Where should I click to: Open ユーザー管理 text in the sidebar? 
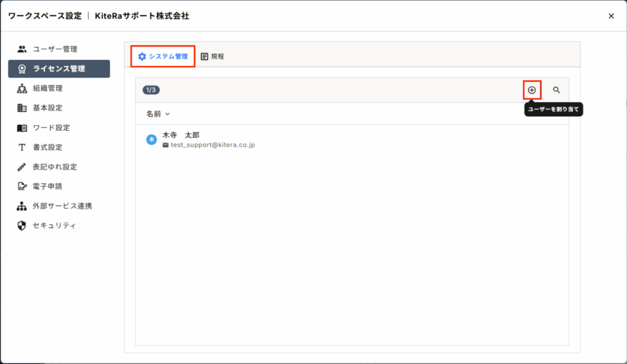[x=55, y=49]
